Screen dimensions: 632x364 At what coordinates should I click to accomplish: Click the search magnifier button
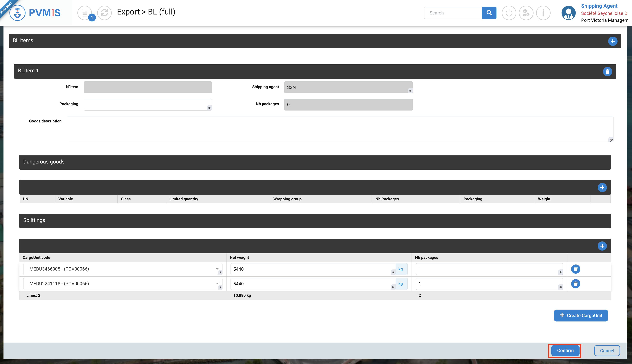(489, 13)
